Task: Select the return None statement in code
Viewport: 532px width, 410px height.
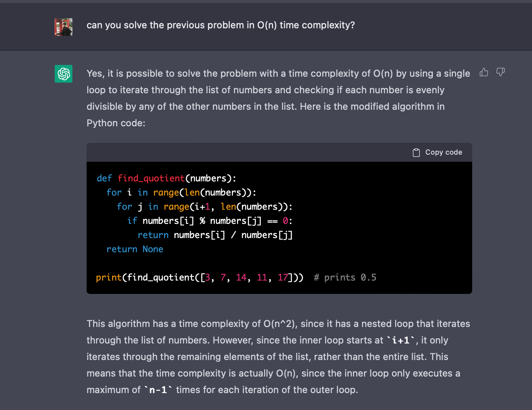Action: [135, 249]
